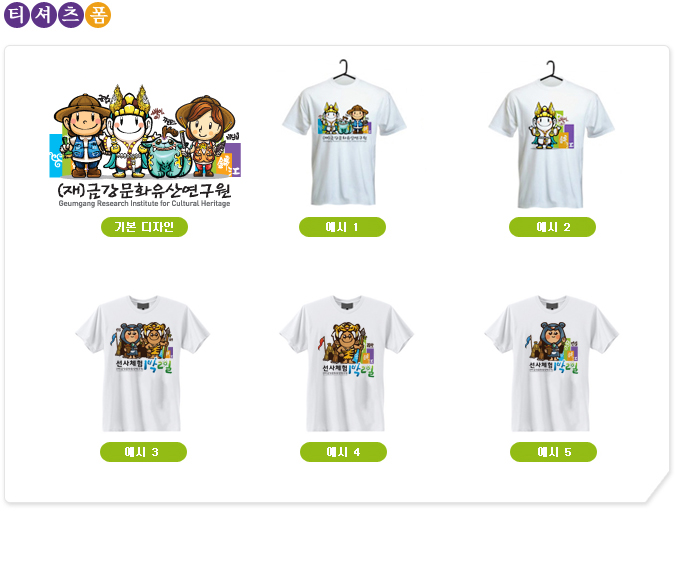
Task: Select the 예시 2 green label
Action: (552, 227)
